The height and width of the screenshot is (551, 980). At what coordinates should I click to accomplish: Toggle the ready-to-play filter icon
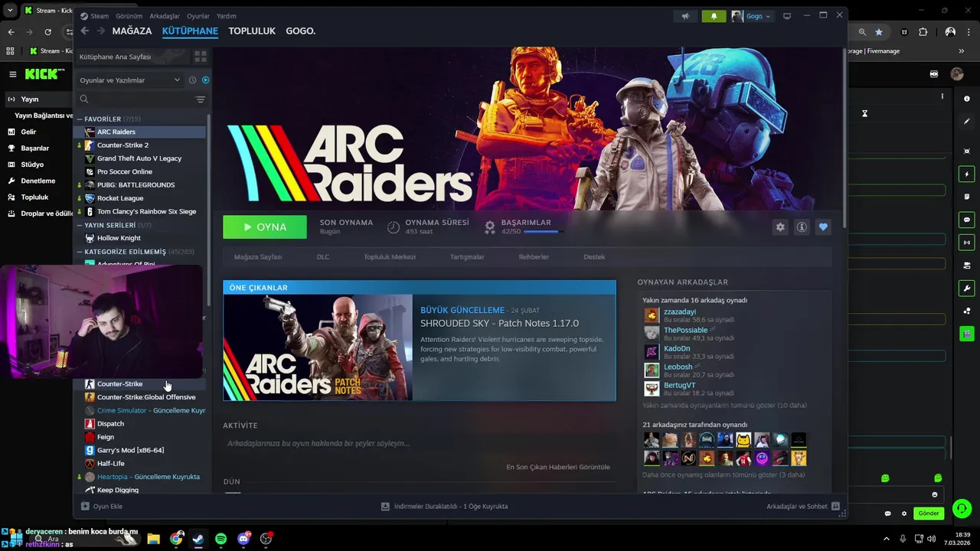click(205, 80)
